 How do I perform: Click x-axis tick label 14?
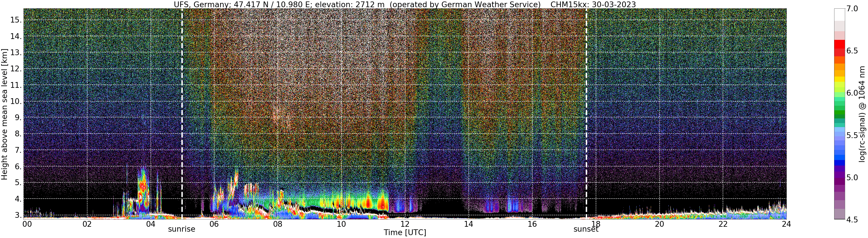(x=468, y=224)
